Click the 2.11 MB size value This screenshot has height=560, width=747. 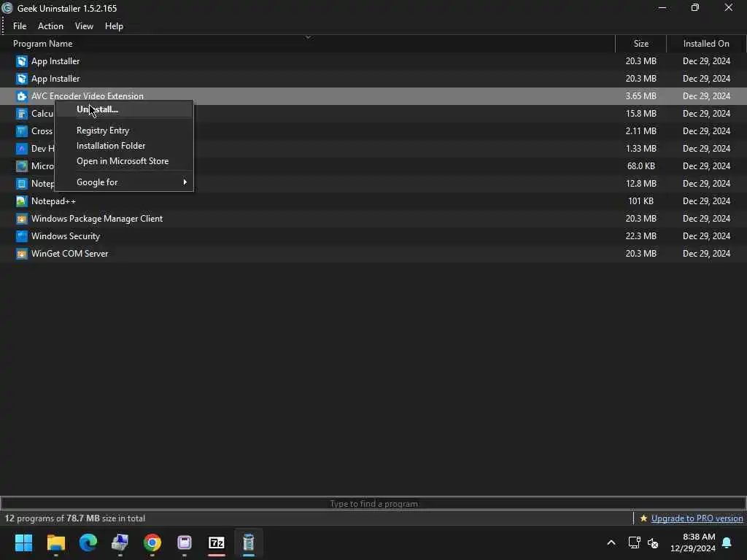coord(640,131)
